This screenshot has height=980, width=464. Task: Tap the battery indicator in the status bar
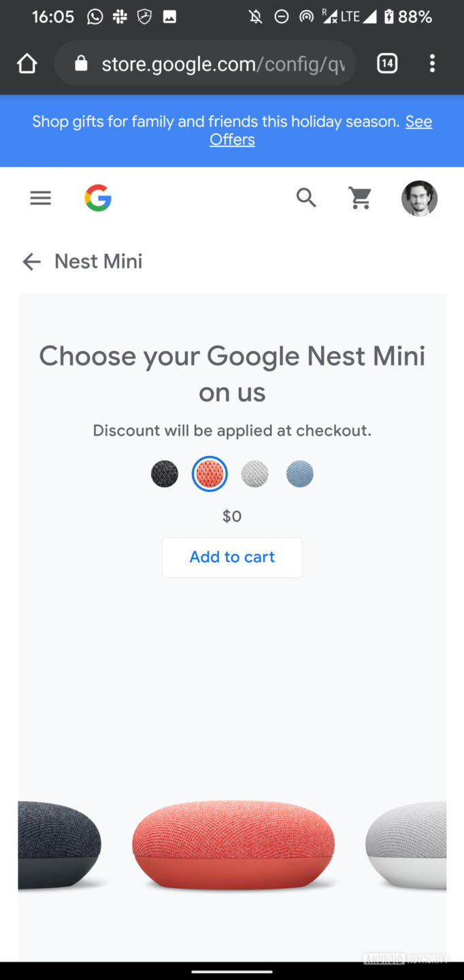(388, 16)
